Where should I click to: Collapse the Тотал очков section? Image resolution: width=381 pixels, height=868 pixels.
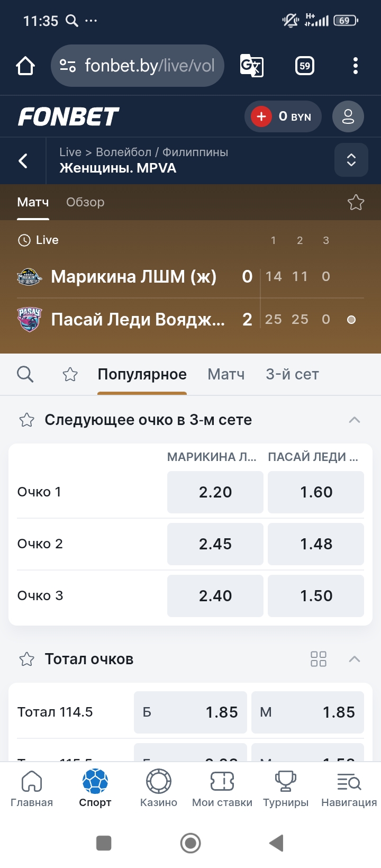[355, 659]
